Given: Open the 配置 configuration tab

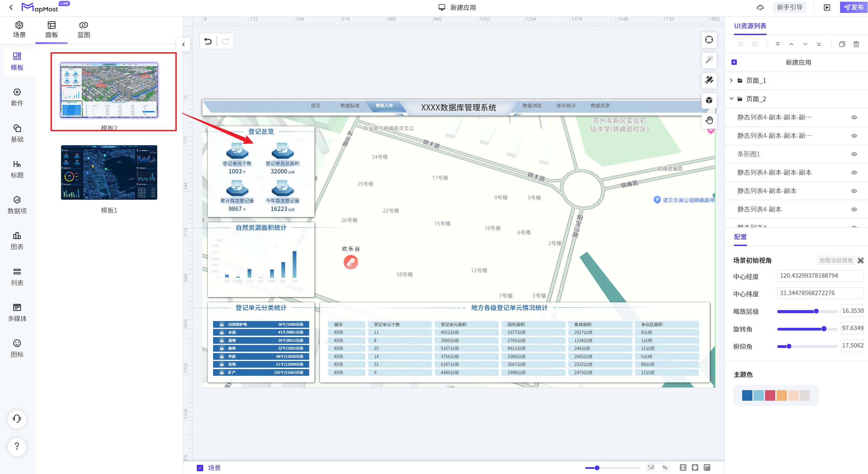Looking at the screenshot, I should click(740, 237).
